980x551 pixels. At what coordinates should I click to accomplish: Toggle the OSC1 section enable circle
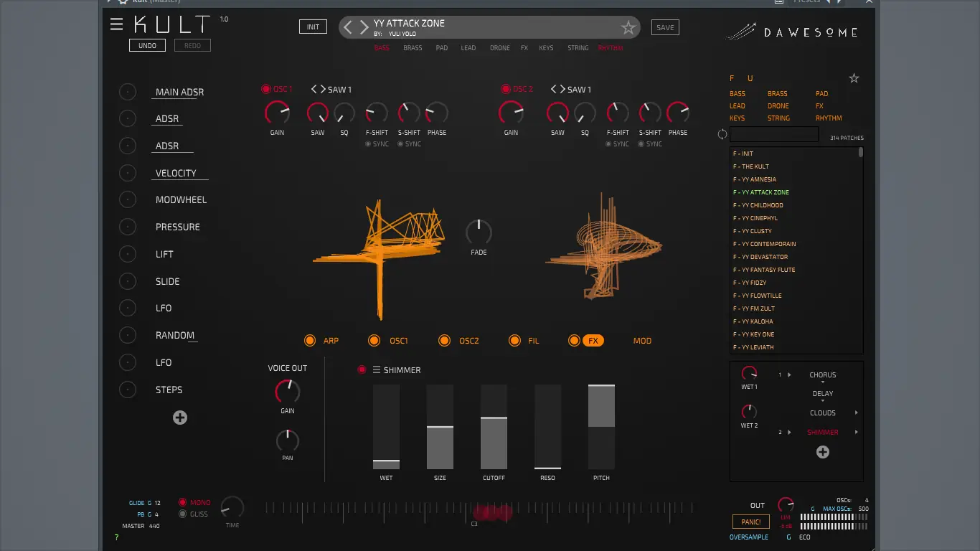(374, 341)
